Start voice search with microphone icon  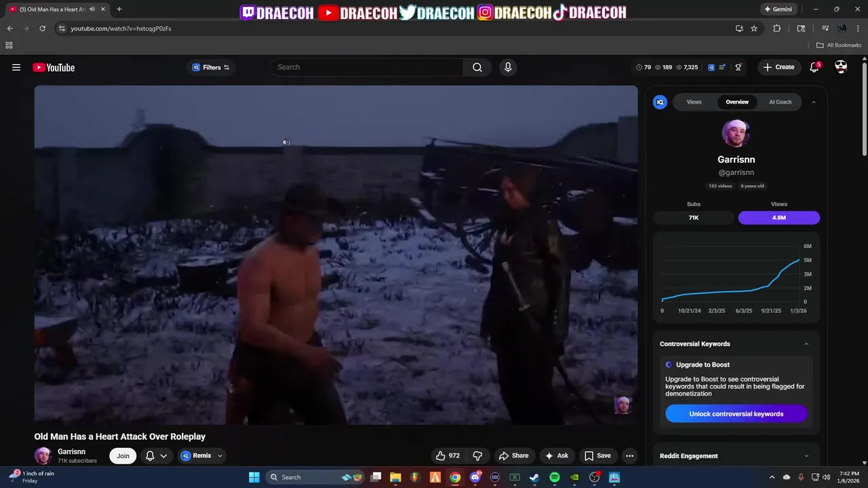(507, 67)
